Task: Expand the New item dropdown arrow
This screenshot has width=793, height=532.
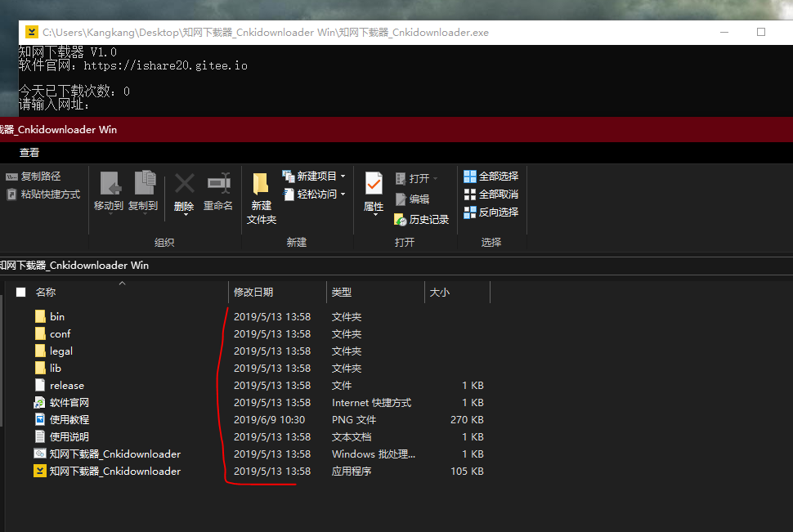Action: (x=343, y=177)
